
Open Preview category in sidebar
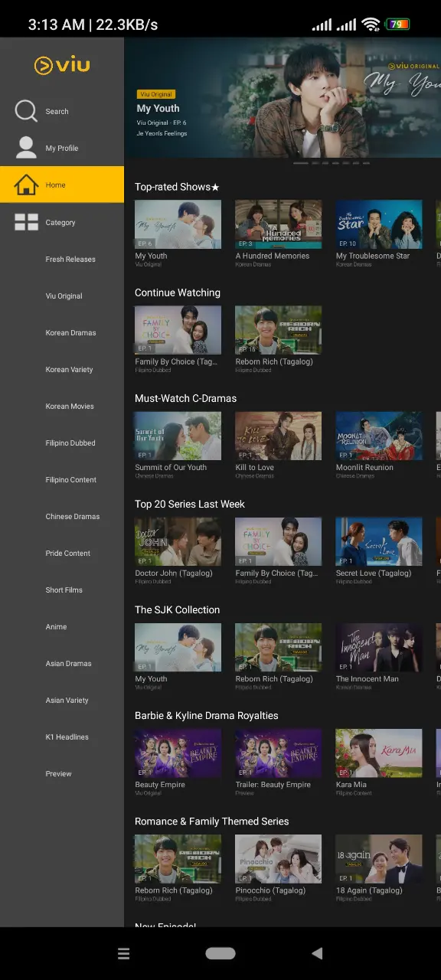point(58,774)
